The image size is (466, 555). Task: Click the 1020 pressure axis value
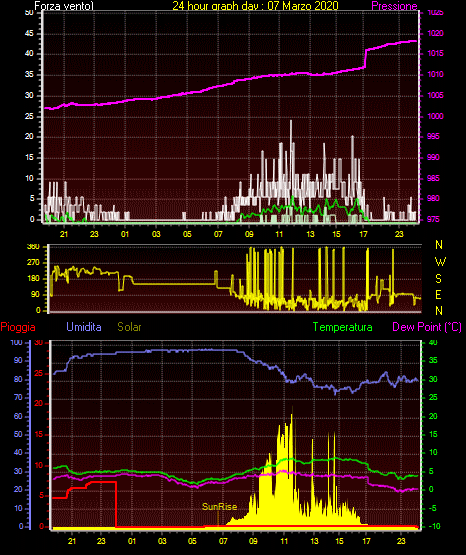[x=435, y=33]
